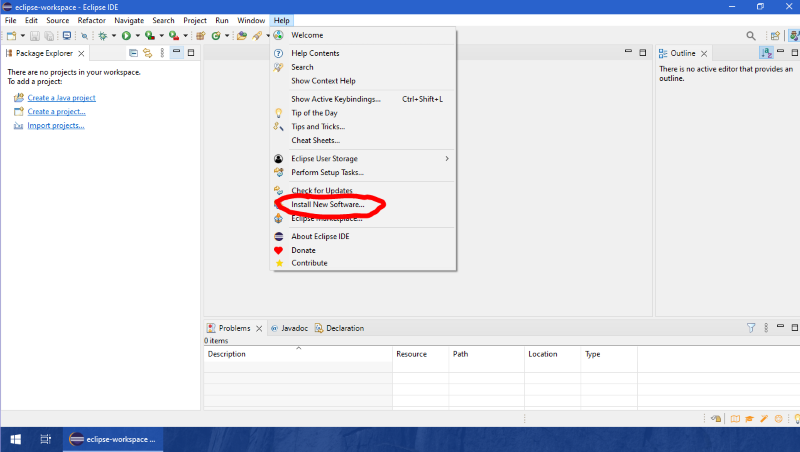Switch to the Javadoc tab
This screenshot has height=452, width=800.
(289, 328)
